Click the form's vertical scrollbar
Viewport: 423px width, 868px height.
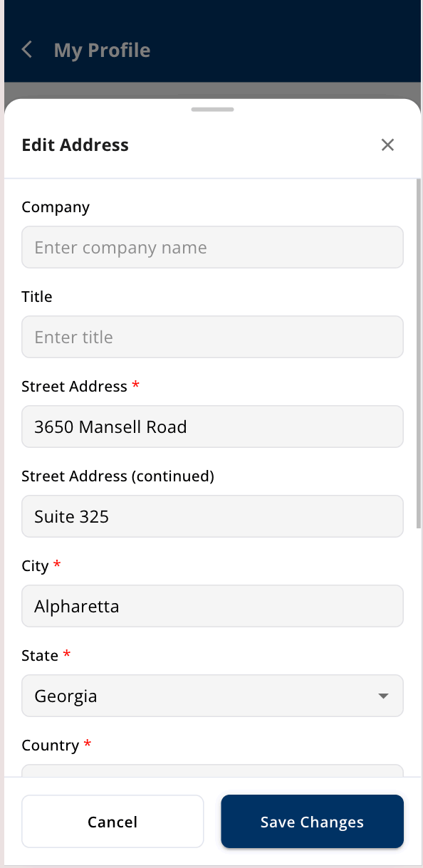(x=419, y=352)
